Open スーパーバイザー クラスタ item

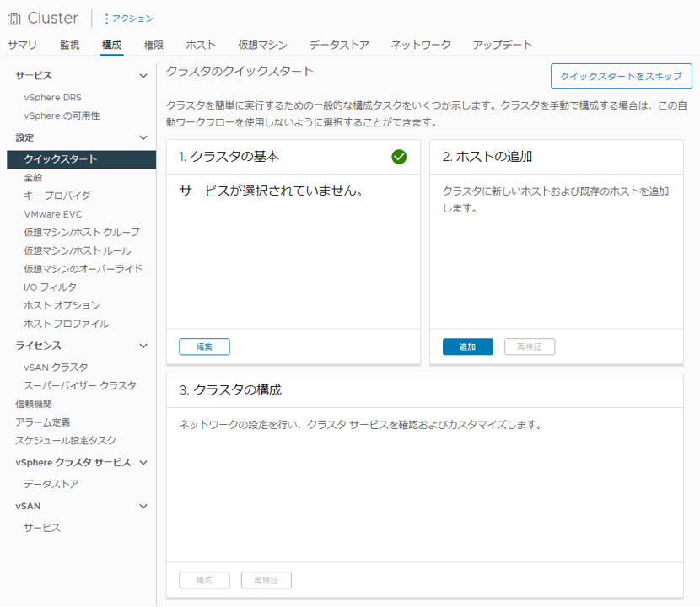(x=80, y=385)
